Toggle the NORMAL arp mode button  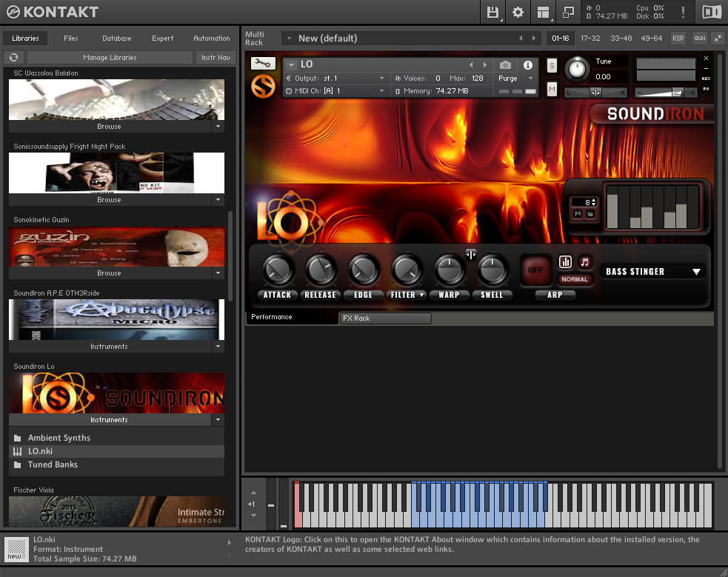[574, 279]
